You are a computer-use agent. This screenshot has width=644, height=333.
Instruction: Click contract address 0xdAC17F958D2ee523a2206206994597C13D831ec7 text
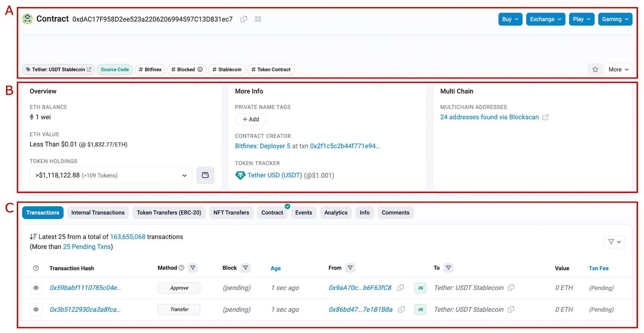[153, 19]
